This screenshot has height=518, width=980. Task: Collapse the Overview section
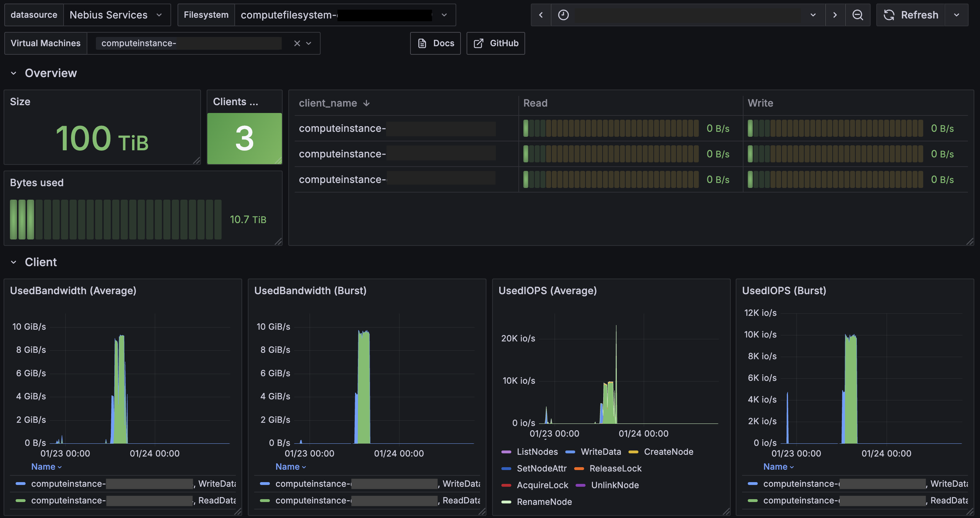click(x=14, y=73)
